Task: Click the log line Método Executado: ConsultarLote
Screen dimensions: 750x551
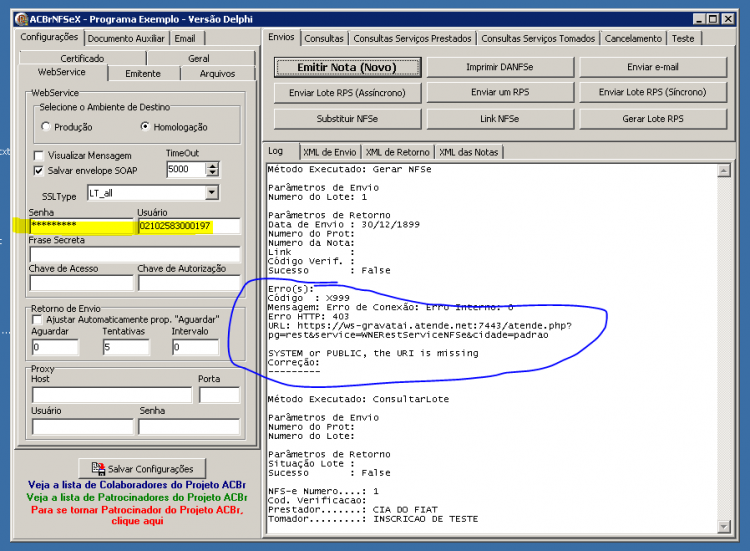Action: coord(358,399)
